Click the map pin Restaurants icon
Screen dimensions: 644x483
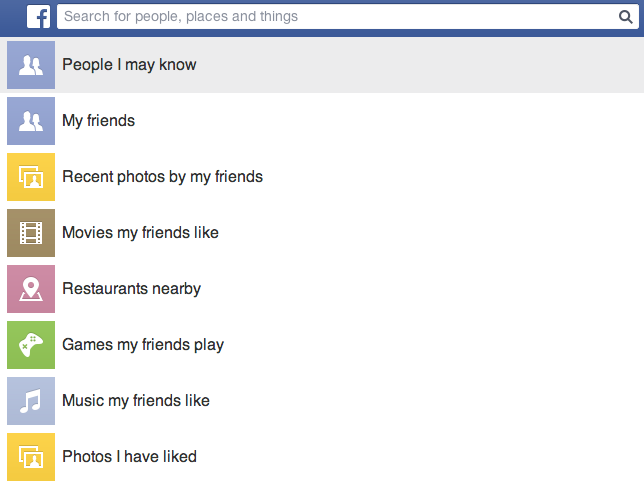31,289
